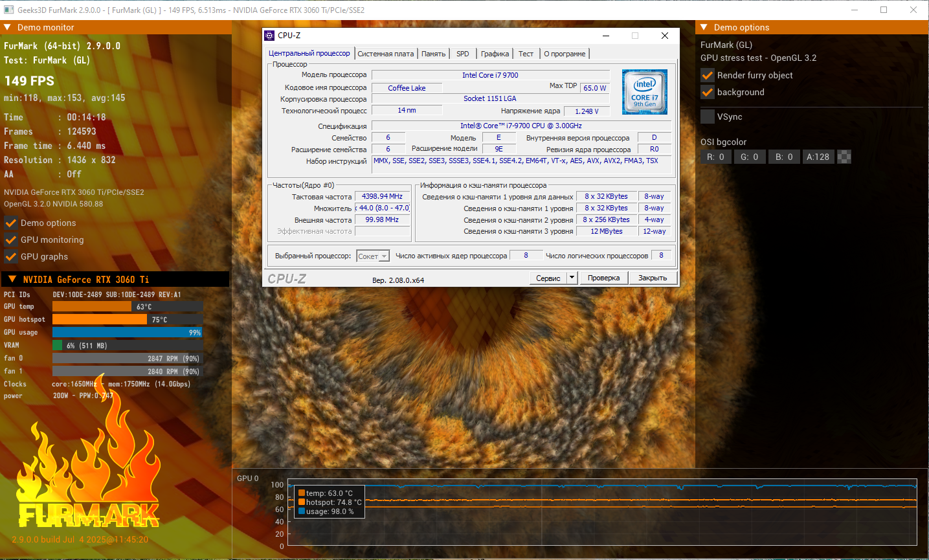Viewport: 929px width, 560px height.
Task: Adjust the G: 0 color field
Action: 750,157
